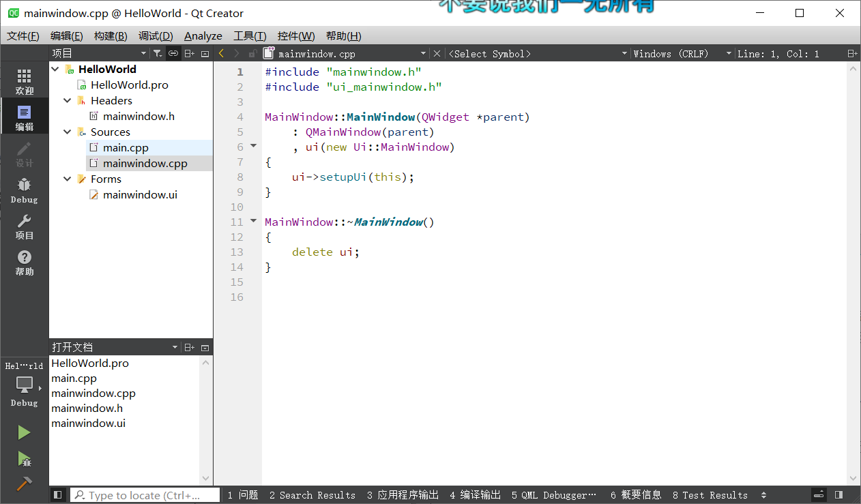Toggle the right sidebar from status bar

[x=838, y=494]
